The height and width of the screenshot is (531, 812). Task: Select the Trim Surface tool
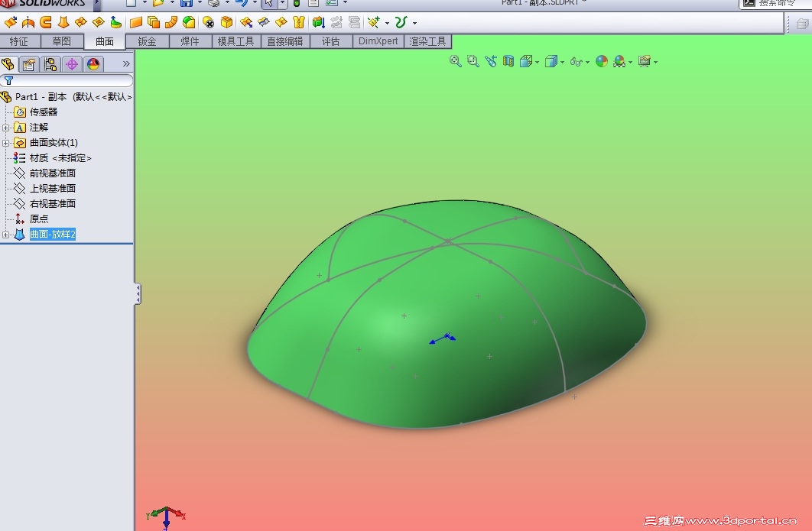[264, 22]
